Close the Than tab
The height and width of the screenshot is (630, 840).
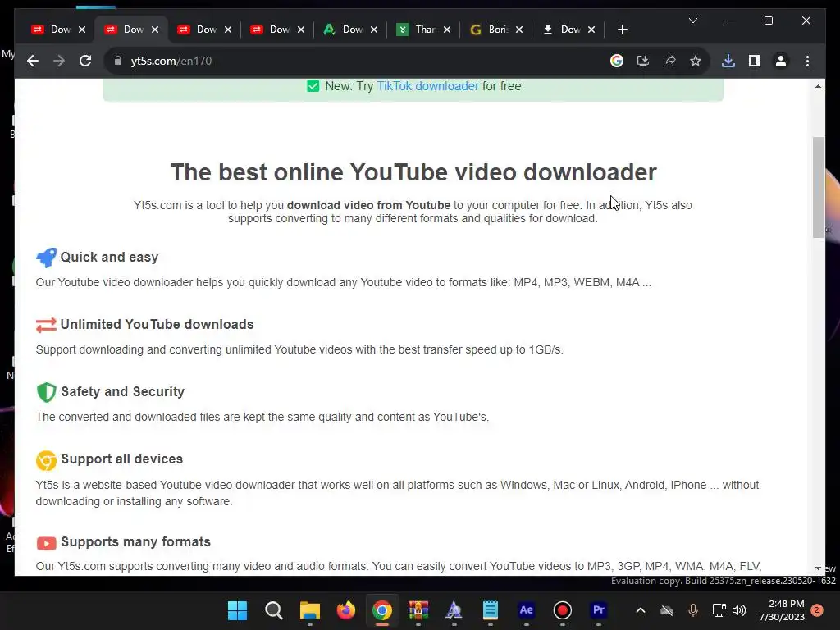pyautogui.click(x=447, y=30)
